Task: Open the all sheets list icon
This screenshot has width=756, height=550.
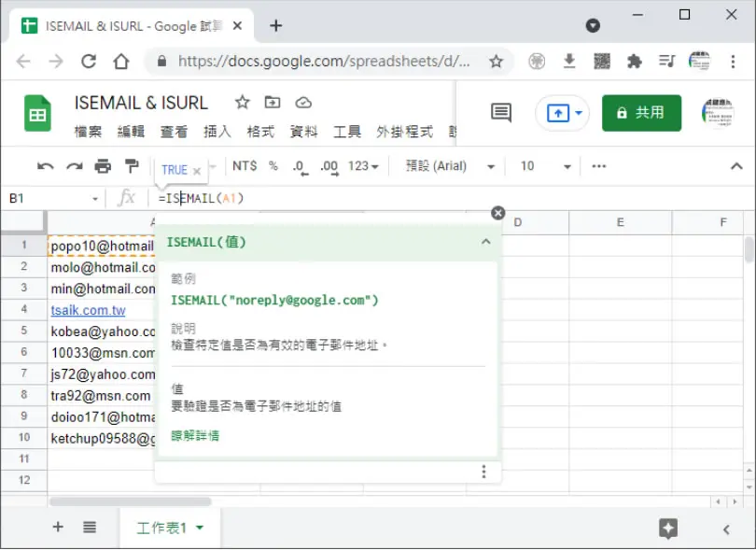Action: (x=90, y=527)
